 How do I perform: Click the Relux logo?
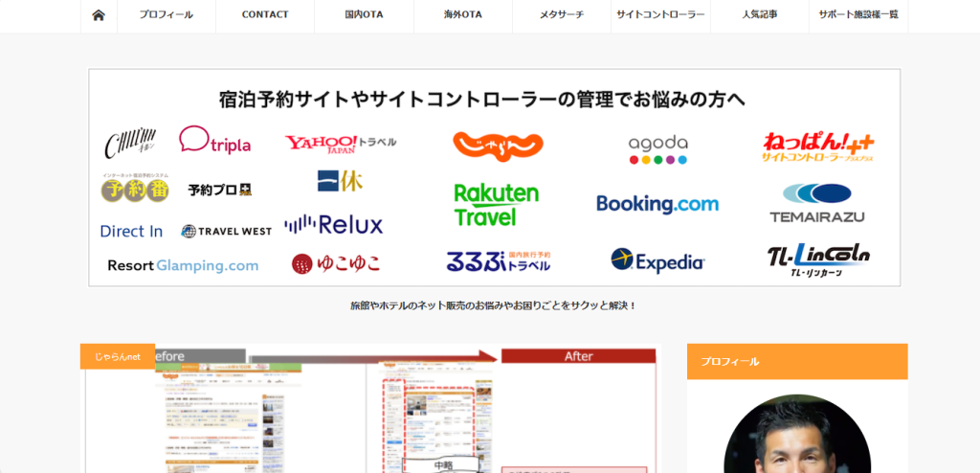click(333, 225)
